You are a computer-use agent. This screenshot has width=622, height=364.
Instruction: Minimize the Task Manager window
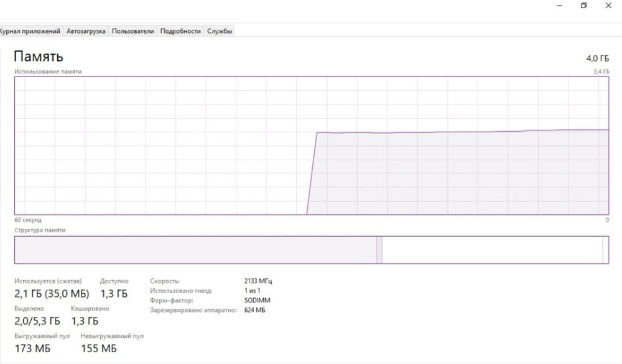click(x=559, y=6)
